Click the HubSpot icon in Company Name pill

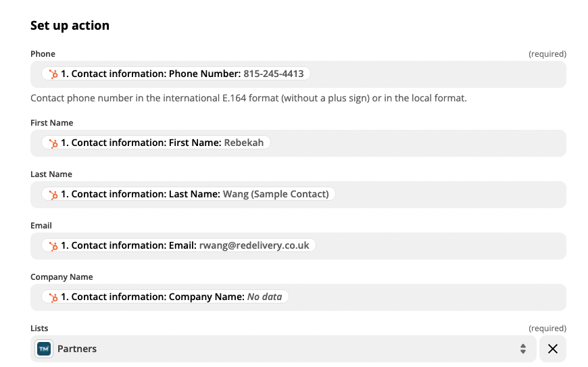tap(53, 297)
